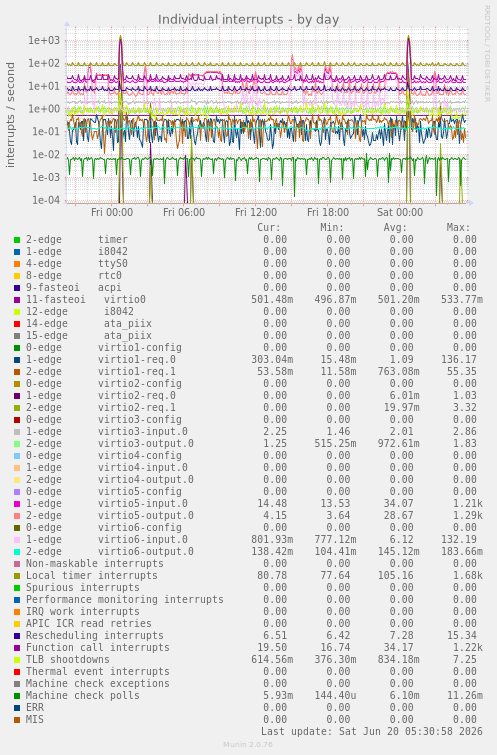Click the Max: column header
The height and width of the screenshot is (755, 497).
(x=458, y=227)
